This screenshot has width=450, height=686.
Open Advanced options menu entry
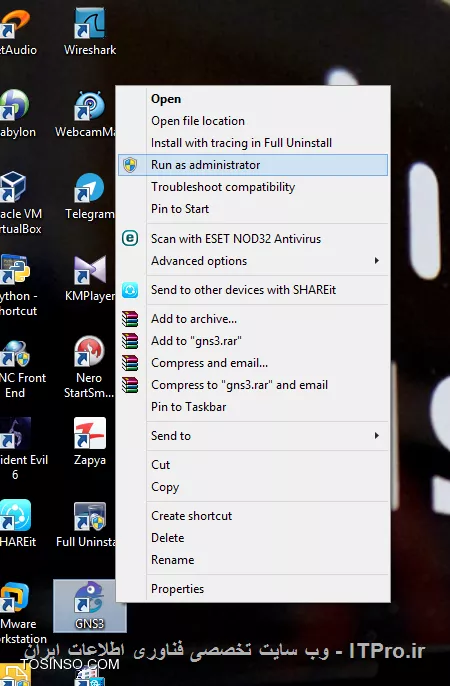[253, 261]
